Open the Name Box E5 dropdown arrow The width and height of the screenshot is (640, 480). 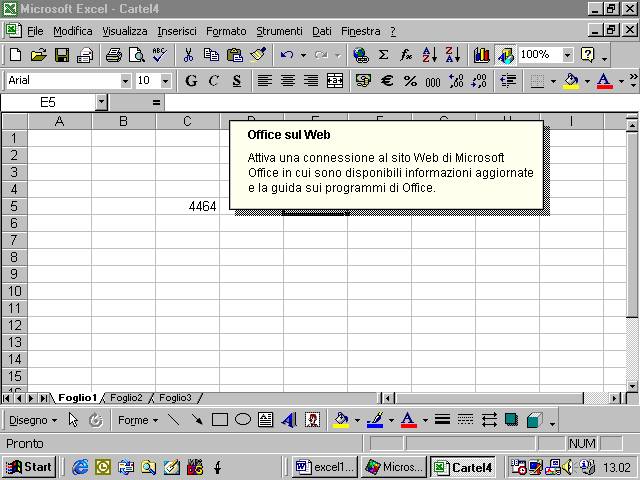pos(101,102)
